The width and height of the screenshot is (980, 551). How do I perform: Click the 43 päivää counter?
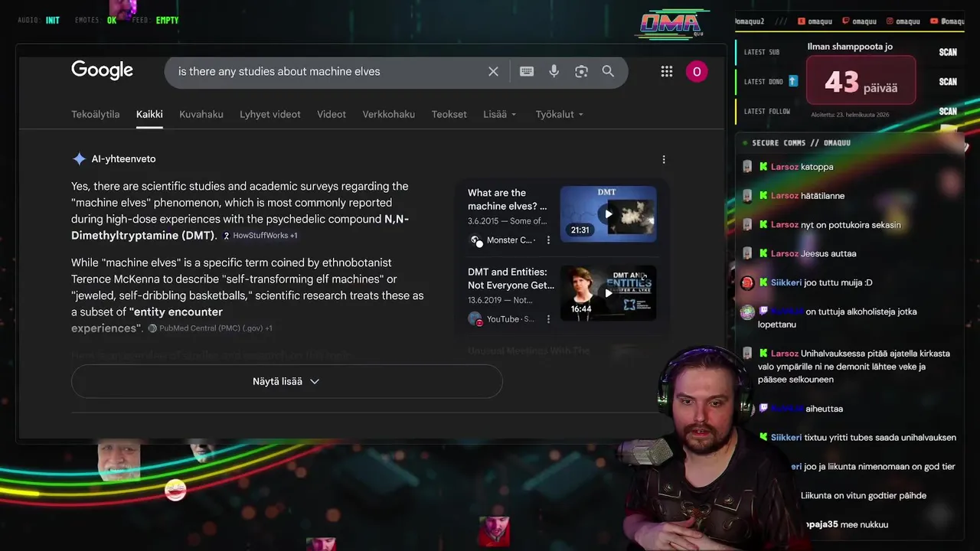coord(861,80)
